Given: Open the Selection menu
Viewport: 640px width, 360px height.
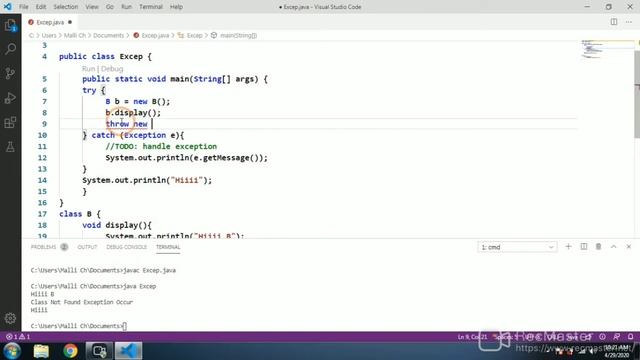Looking at the screenshot, I should pos(65,7).
